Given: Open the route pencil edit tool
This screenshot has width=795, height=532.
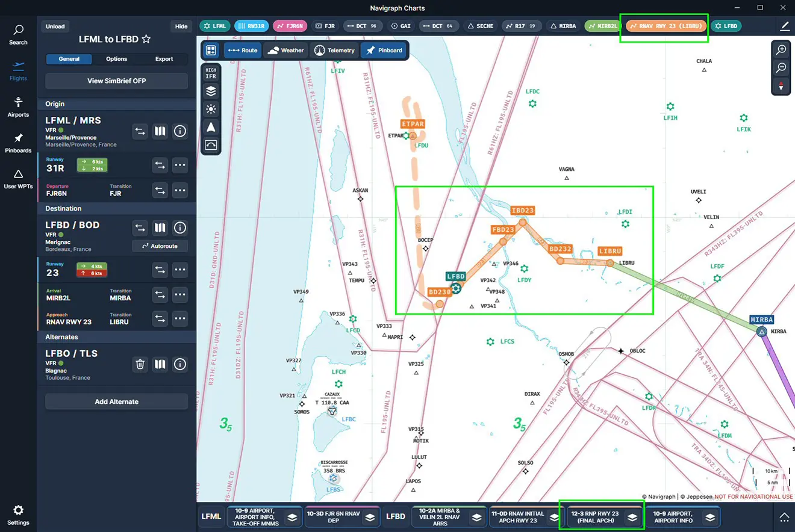Looking at the screenshot, I should click(x=784, y=26).
